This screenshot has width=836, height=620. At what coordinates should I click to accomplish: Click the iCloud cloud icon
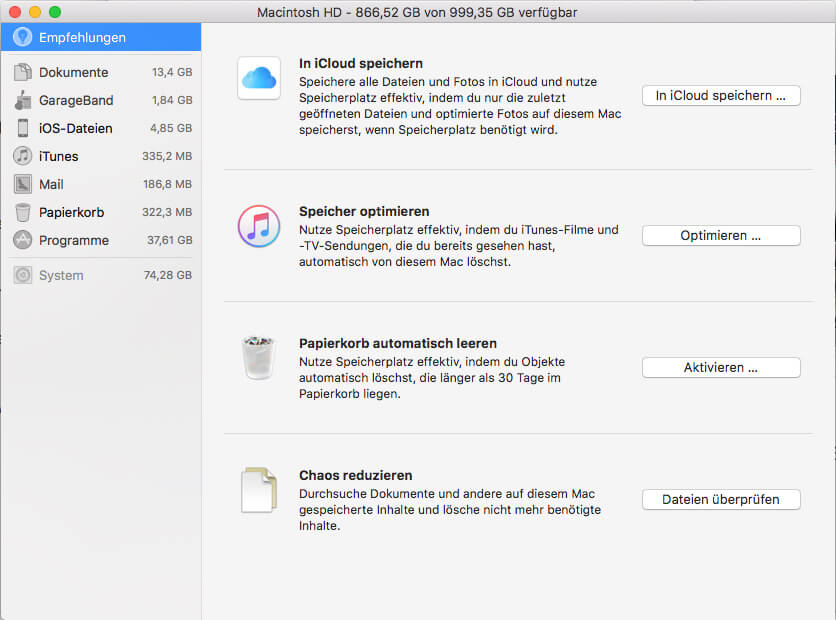259,78
